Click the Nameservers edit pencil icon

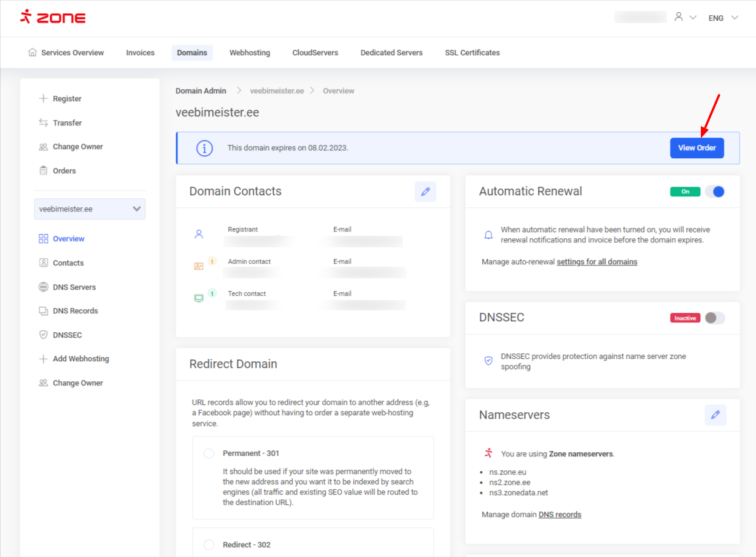coord(715,415)
